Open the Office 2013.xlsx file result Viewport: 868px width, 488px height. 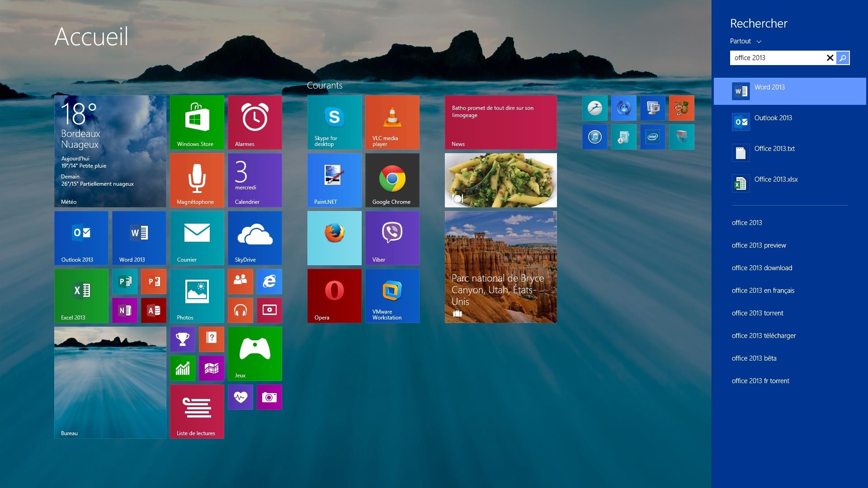pos(790,183)
